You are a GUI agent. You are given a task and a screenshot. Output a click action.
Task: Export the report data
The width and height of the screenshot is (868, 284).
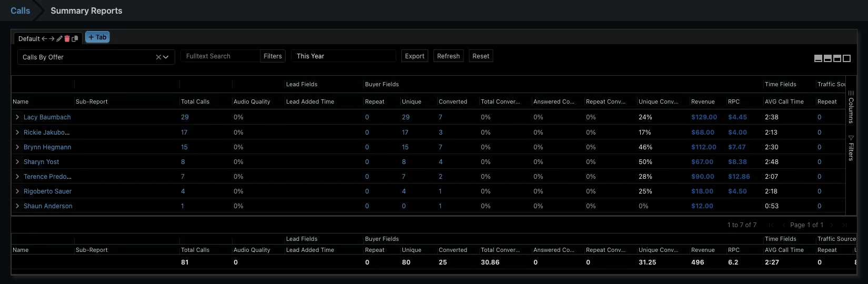pyautogui.click(x=415, y=56)
